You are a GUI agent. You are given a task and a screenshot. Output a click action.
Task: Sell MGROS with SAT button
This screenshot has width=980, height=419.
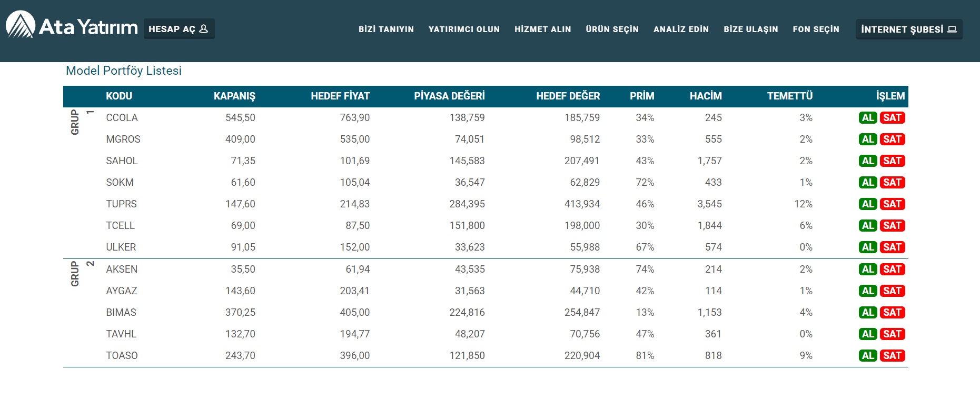tap(892, 139)
